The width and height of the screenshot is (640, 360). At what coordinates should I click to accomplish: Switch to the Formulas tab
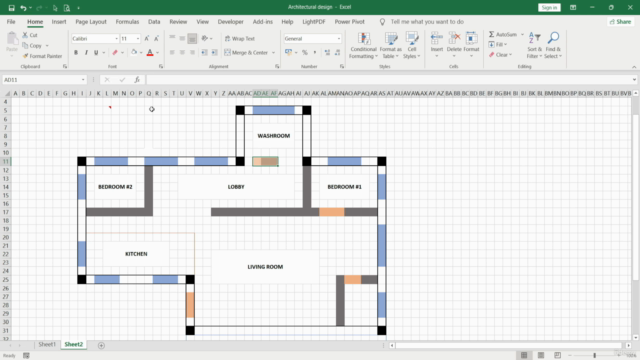coord(127,22)
